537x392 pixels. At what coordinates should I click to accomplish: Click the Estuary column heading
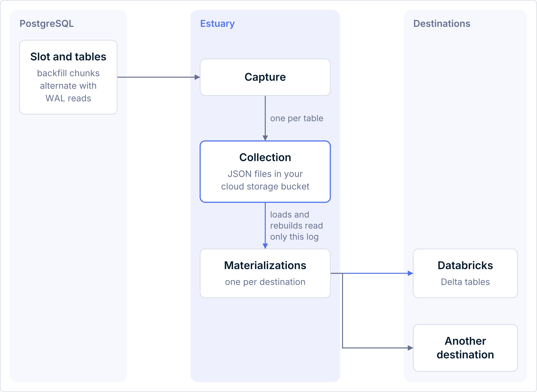[217, 23]
